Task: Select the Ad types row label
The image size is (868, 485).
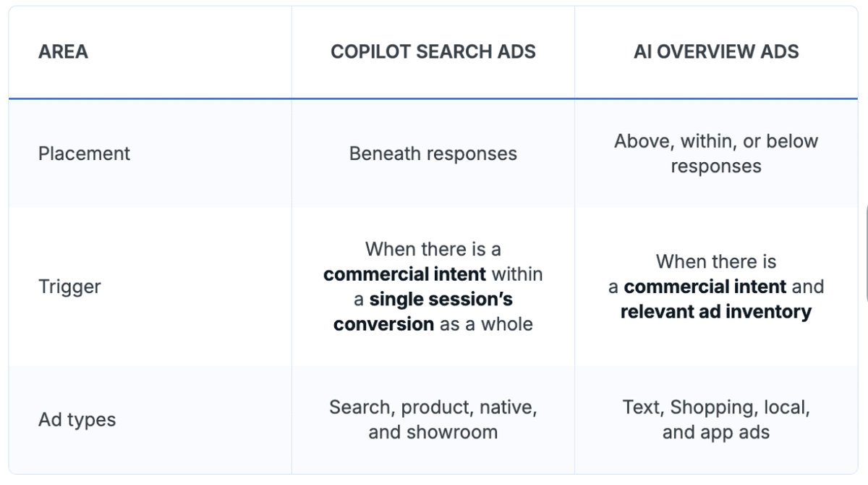Action: (x=77, y=420)
